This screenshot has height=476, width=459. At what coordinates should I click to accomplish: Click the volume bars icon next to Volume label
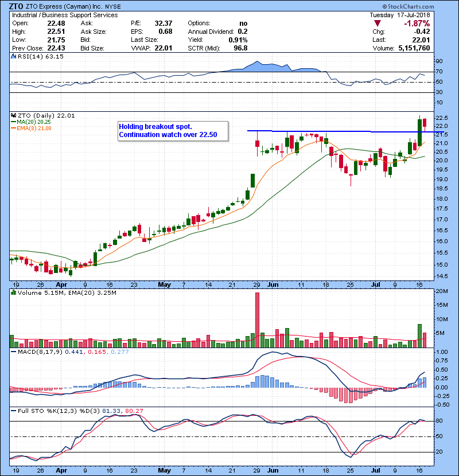click(14, 292)
